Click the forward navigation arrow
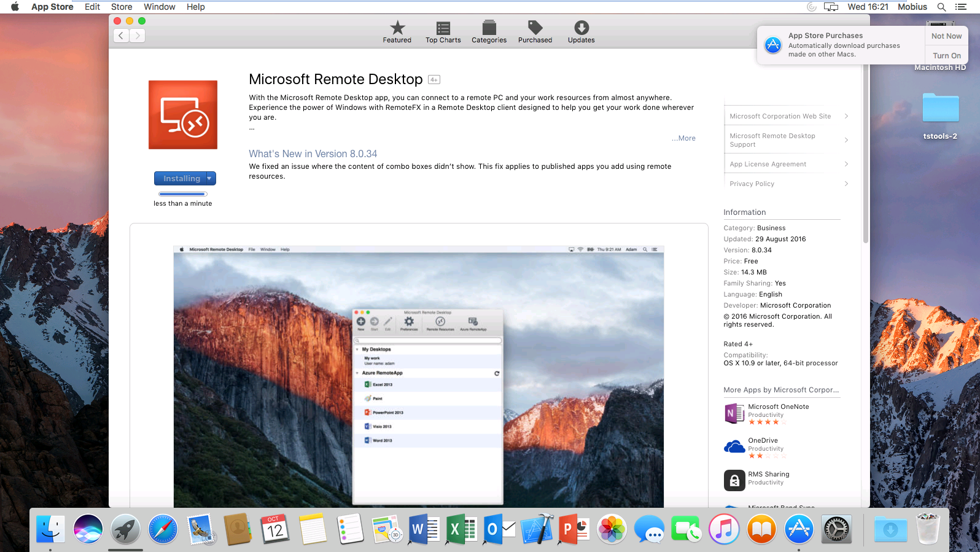Viewport: 980px width, 552px height. (x=138, y=36)
